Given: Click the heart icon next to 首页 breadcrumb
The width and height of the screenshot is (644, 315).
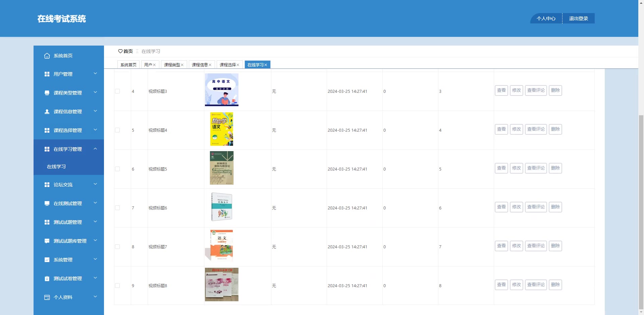Looking at the screenshot, I should (120, 51).
